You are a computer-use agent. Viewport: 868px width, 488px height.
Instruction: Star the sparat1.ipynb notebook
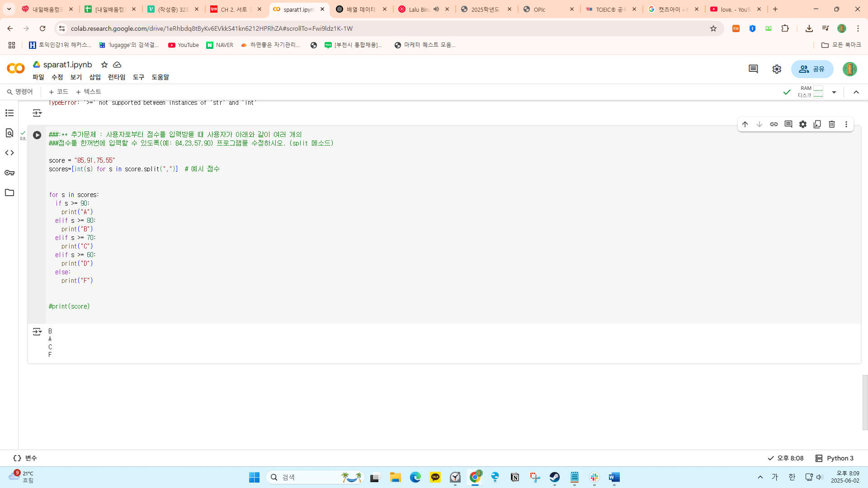(x=104, y=65)
